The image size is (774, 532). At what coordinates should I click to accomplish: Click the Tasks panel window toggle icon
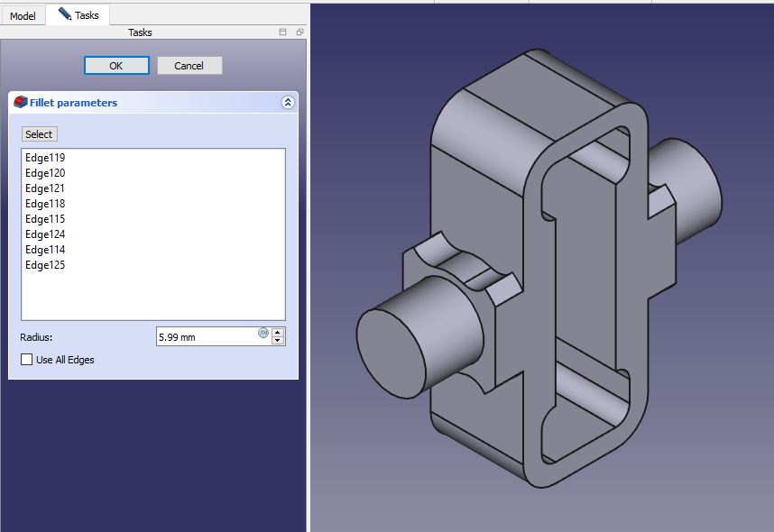283,32
